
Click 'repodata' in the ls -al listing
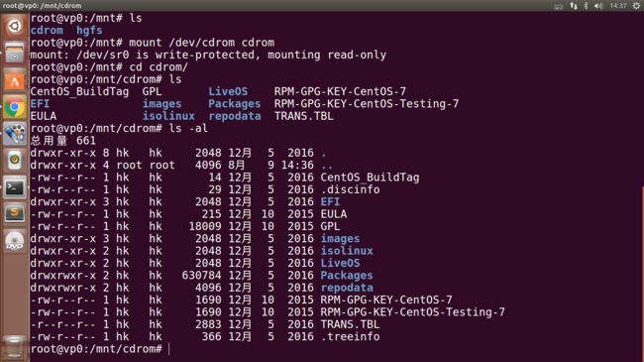tap(347, 288)
